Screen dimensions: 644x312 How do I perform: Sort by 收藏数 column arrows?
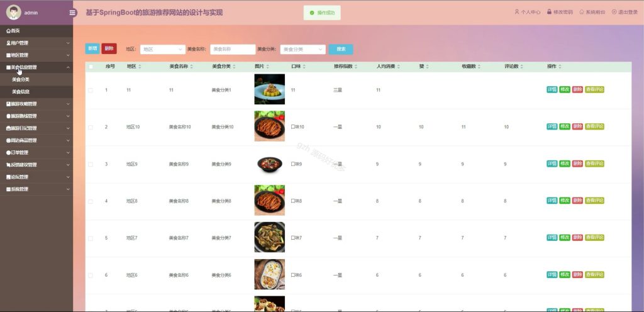click(479, 67)
